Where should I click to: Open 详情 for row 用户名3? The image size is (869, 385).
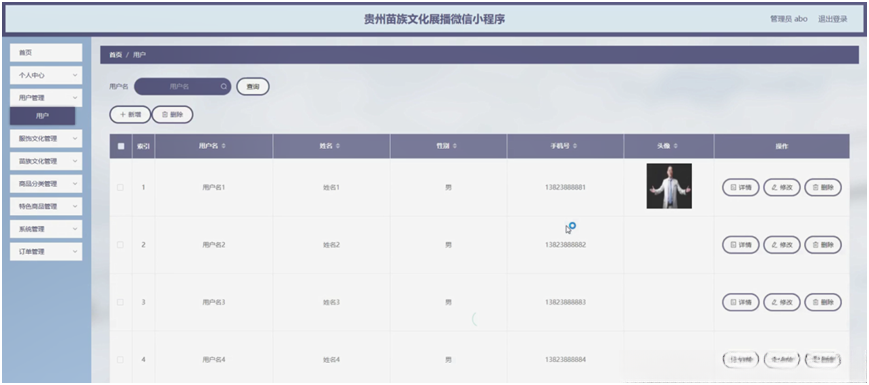point(741,302)
